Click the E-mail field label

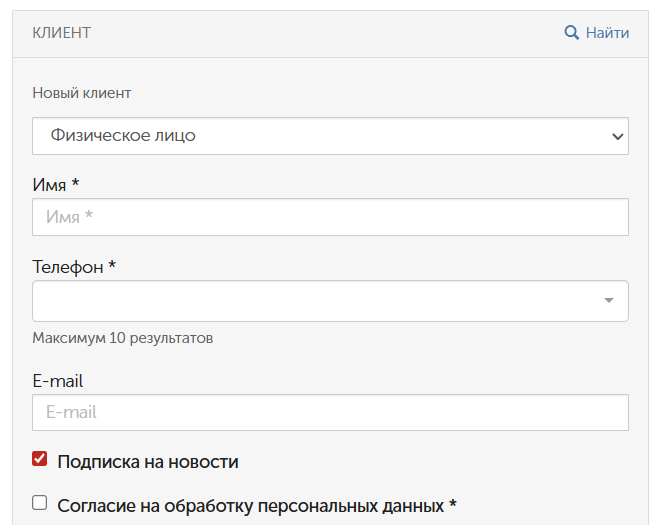[x=57, y=381]
